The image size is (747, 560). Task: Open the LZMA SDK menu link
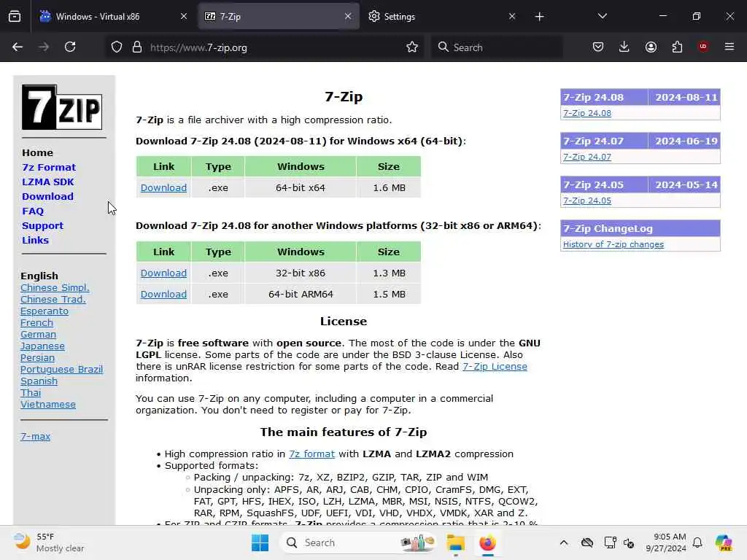[48, 182]
